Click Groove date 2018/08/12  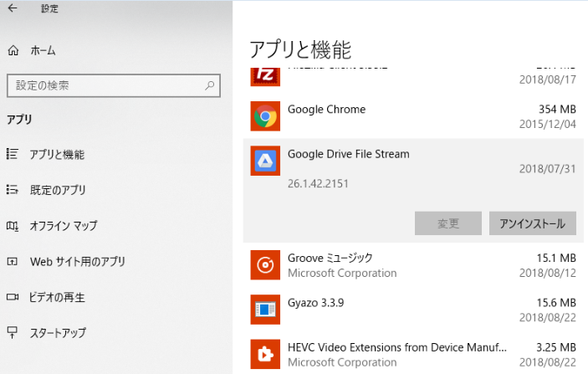pyautogui.click(x=548, y=273)
